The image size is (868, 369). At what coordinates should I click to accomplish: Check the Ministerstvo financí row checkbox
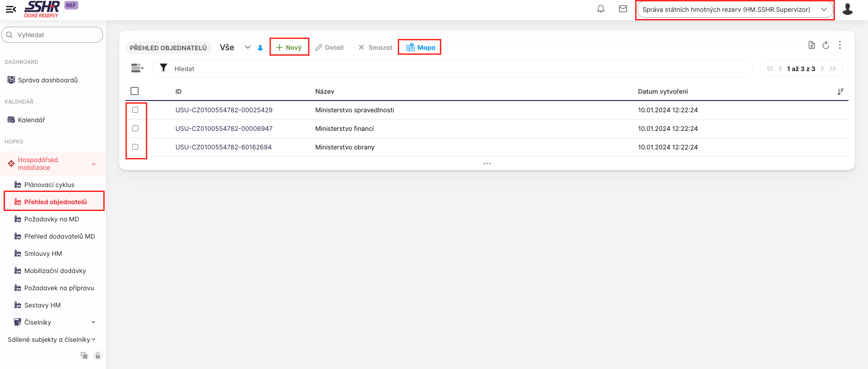[x=135, y=129]
